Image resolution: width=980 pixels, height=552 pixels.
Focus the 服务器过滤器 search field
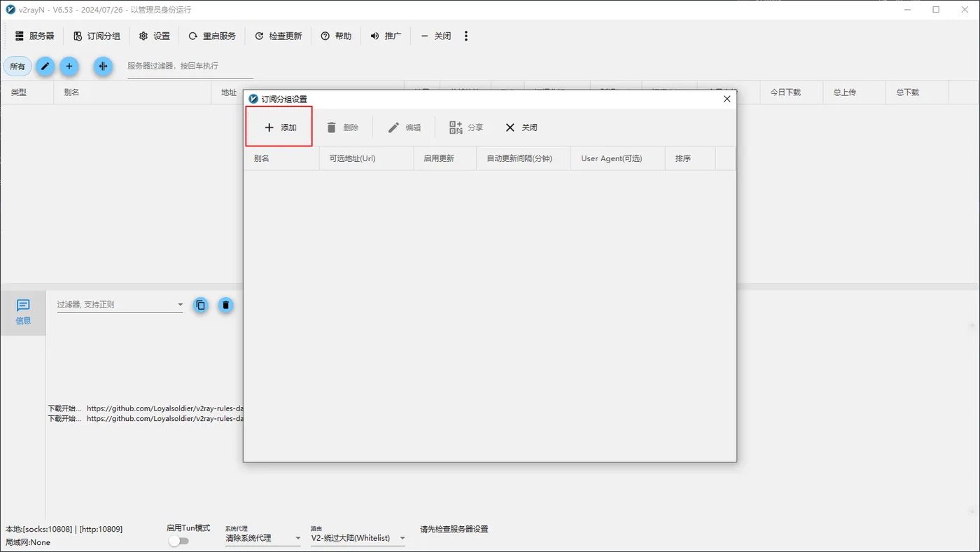[190, 67]
